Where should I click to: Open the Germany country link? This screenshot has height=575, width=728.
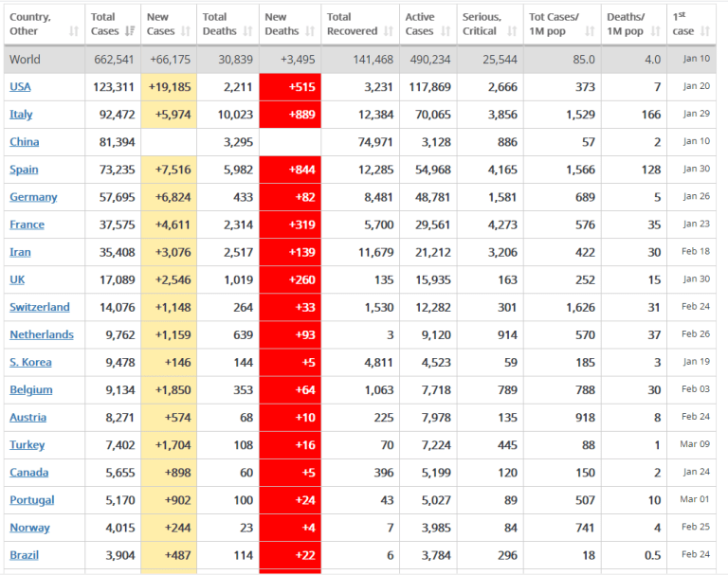33,197
